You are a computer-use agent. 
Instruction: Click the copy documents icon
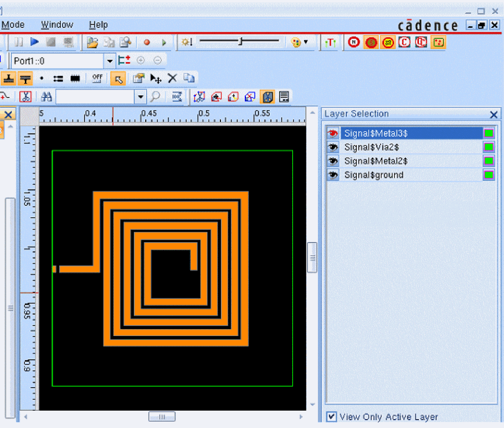[189, 78]
